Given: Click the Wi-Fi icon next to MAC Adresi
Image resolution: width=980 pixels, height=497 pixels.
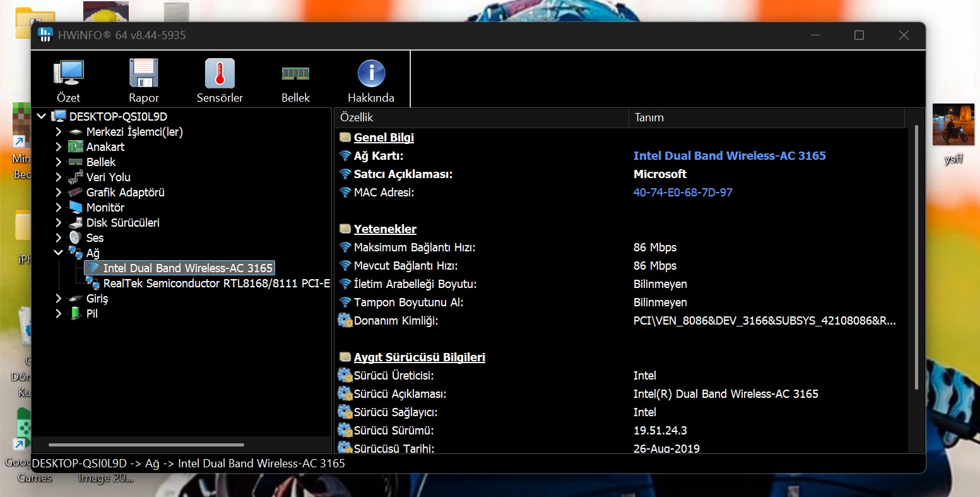Looking at the screenshot, I should 345,193.
